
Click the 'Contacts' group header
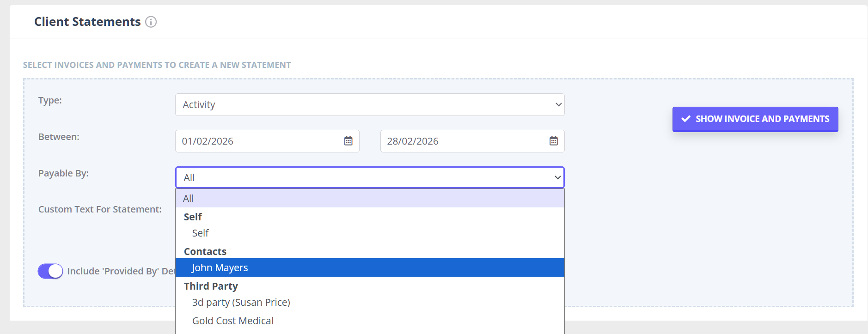pyautogui.click(x=205, y=252)
